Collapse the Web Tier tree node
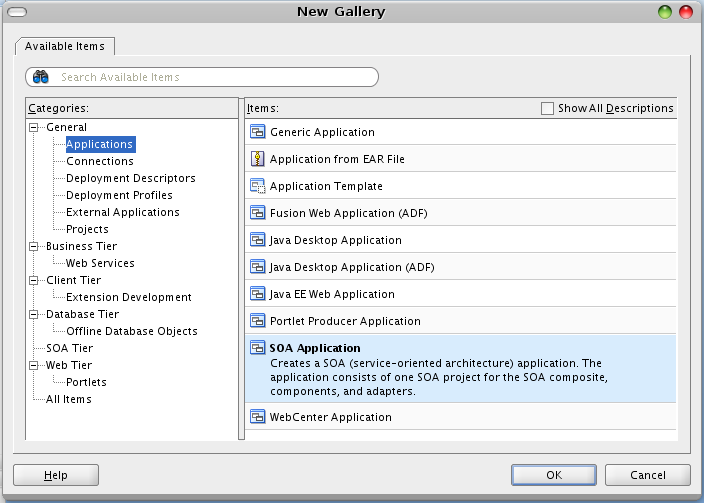 coord(35,365)
